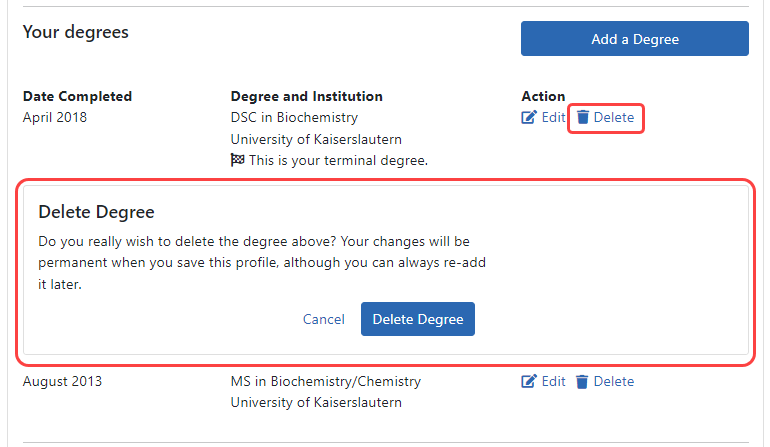Click the checkered flag terminal degree icon
Screen dimensions: 770x447
point(238,160)
